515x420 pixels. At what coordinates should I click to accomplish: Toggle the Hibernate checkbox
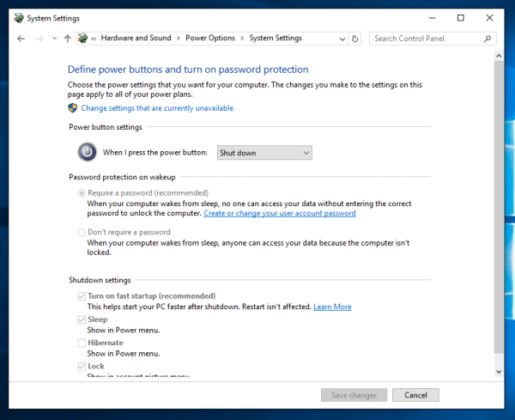tap(82, 343)
